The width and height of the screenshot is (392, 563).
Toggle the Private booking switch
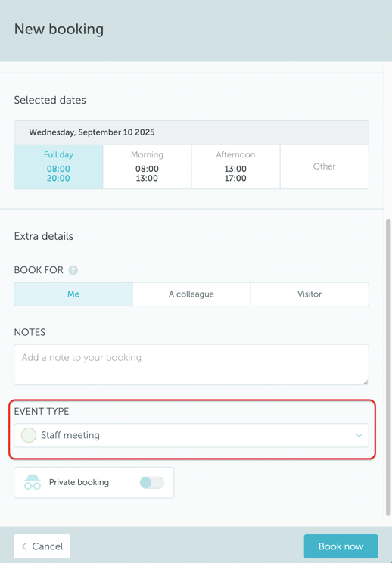tap(152, 482)
